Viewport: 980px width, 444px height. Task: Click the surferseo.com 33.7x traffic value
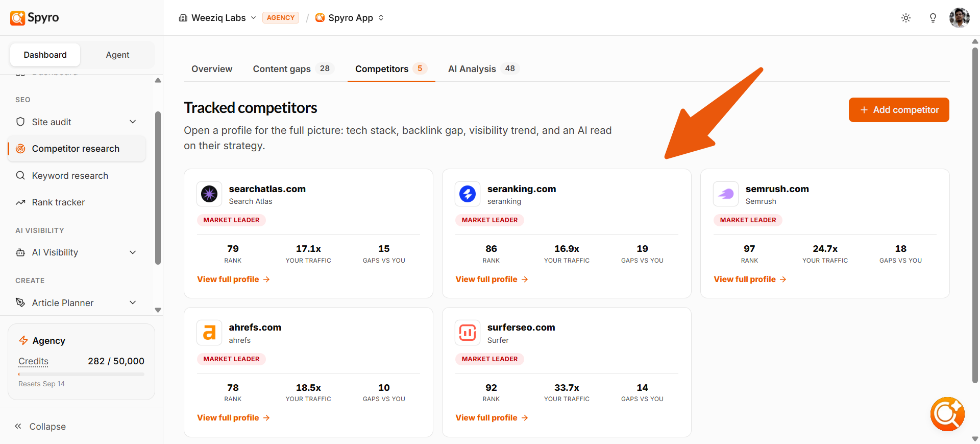click(x=567, y=388)
